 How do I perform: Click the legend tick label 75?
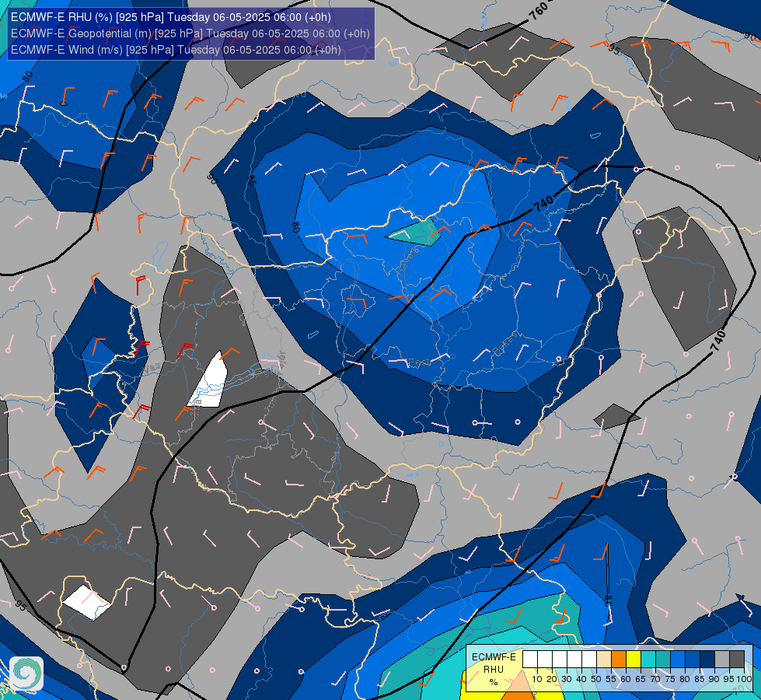point(670,679)
